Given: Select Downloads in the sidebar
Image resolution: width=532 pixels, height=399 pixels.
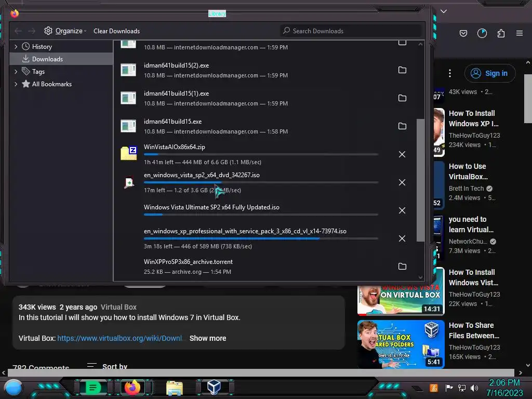Looking at the screenshot, I should [61, 59].
